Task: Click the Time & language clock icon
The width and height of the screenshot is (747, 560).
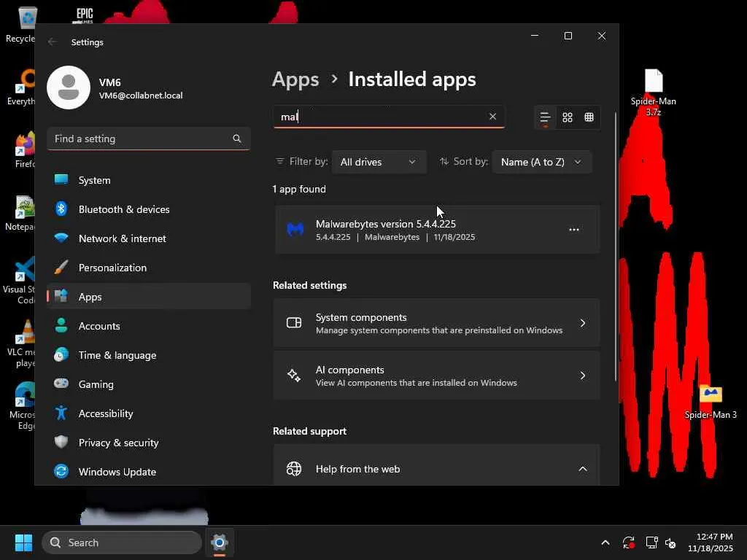Action: click(x=61, y=355)
